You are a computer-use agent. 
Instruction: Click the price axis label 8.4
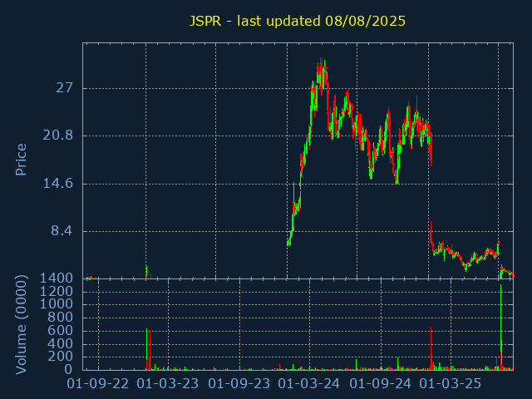(62, 231)
